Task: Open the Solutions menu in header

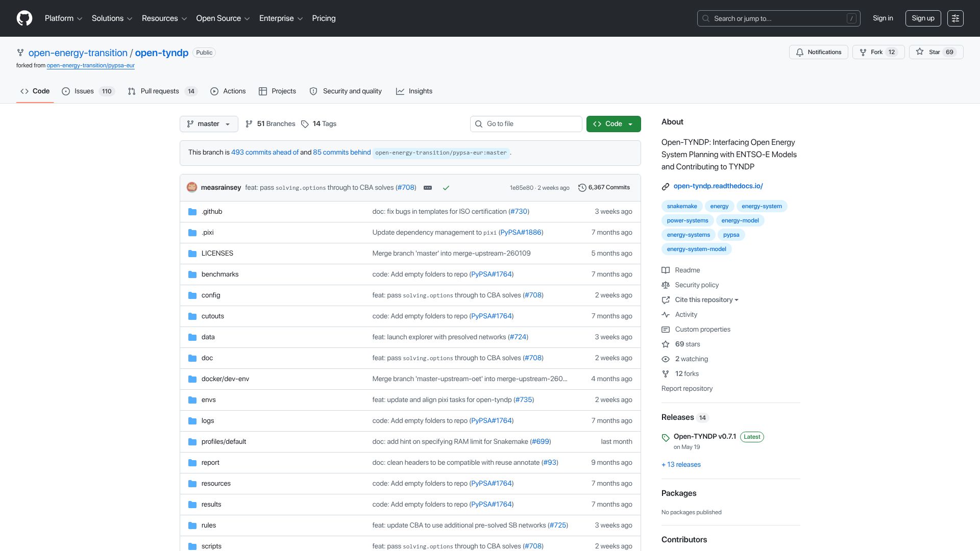Action: point(112,18)
